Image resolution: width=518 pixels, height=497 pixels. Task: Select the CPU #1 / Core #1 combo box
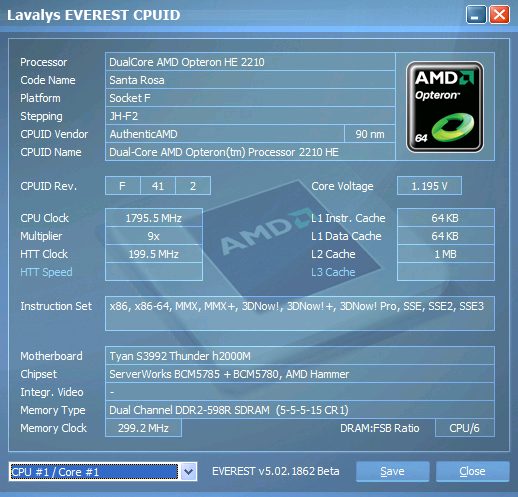[103, 472]
